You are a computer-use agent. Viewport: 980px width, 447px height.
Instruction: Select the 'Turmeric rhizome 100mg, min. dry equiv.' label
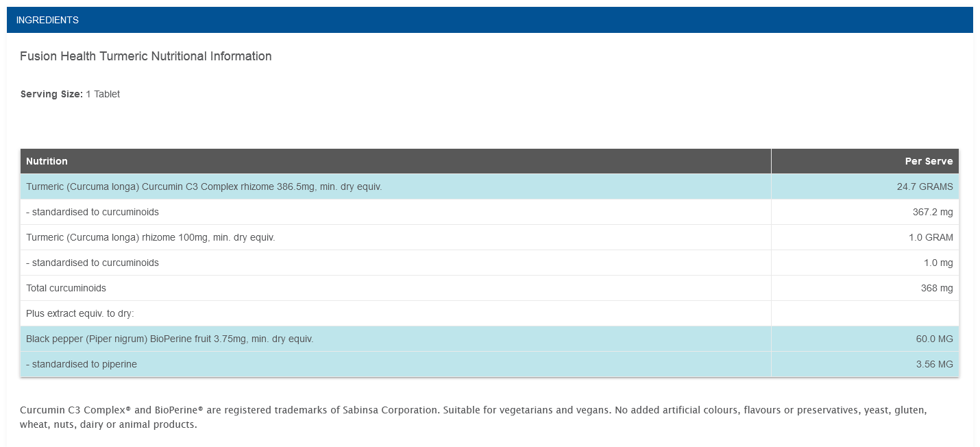tap(151, 237)
